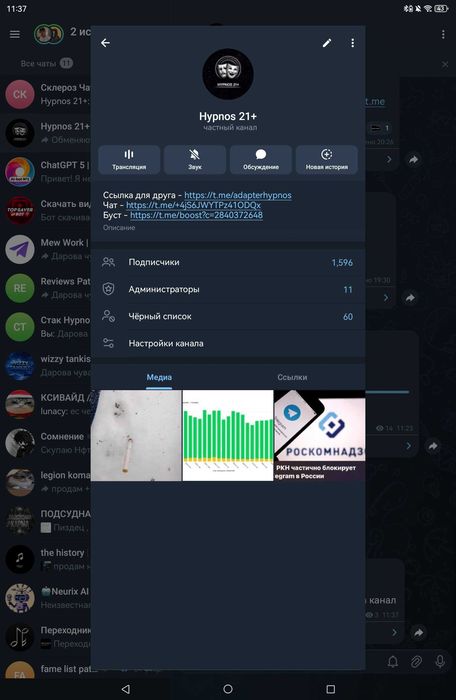Screen dimensions: 456x700
Task: Open the green bar chart thumbnail
Action: 228,435
